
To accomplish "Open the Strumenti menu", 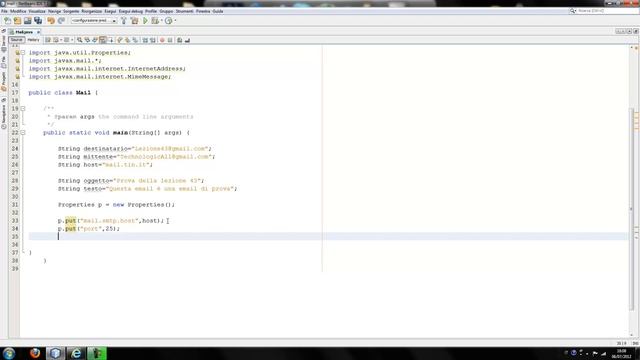I will [184, 11].
